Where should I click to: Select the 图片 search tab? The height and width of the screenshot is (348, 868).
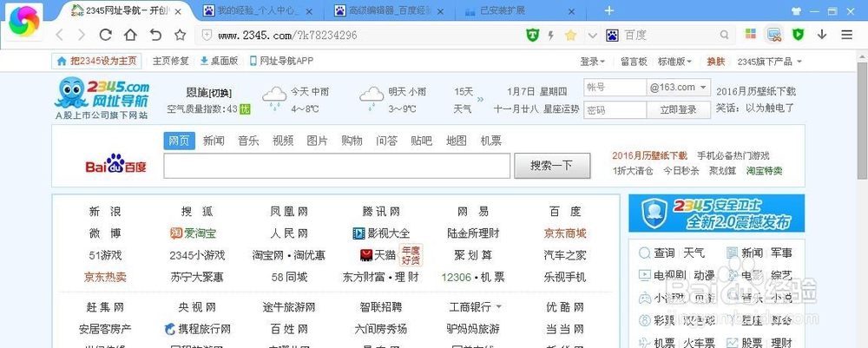coord(317,141)
